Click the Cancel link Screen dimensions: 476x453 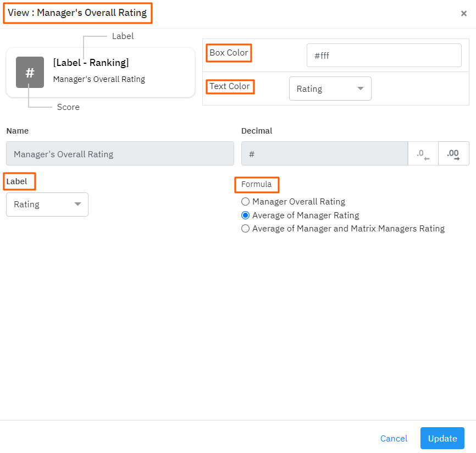point(394,439)
